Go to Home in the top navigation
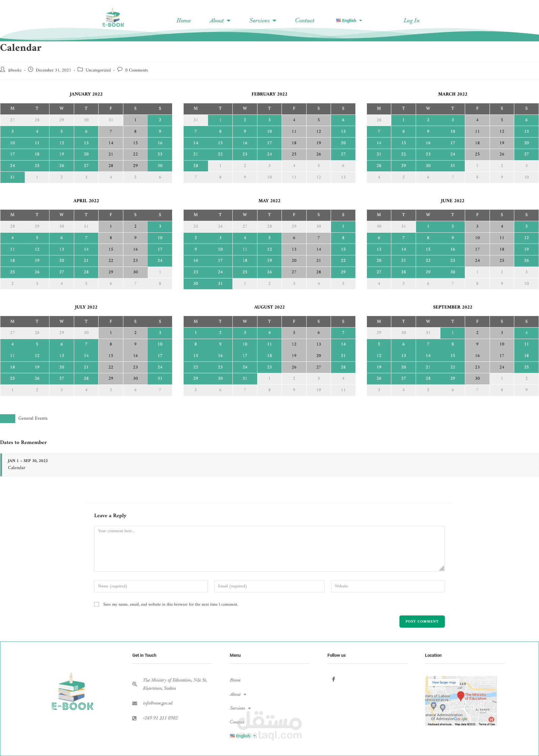The width and height of the screenshot is (539, 756). 184,21
